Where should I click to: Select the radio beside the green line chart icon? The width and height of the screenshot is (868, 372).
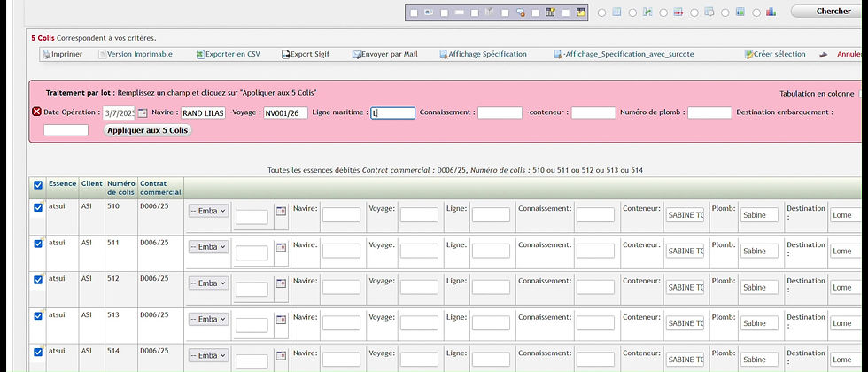[x=632, y=12]
